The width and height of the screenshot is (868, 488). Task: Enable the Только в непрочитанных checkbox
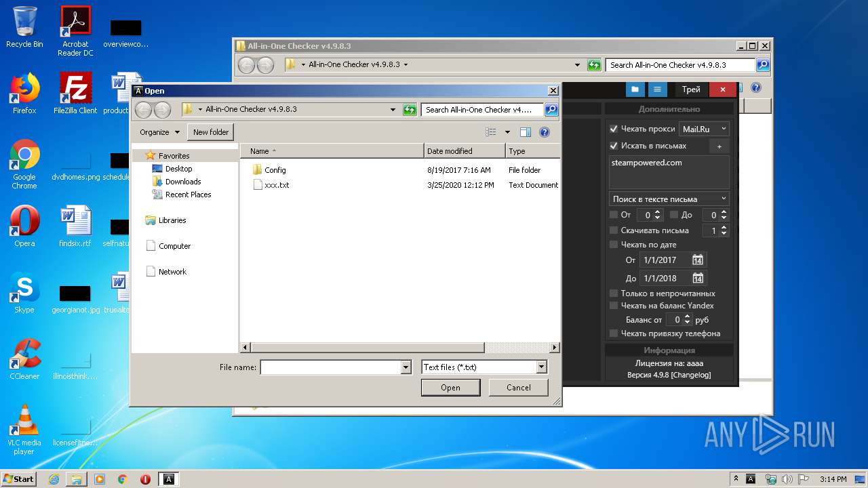click(x=614, y=293)
